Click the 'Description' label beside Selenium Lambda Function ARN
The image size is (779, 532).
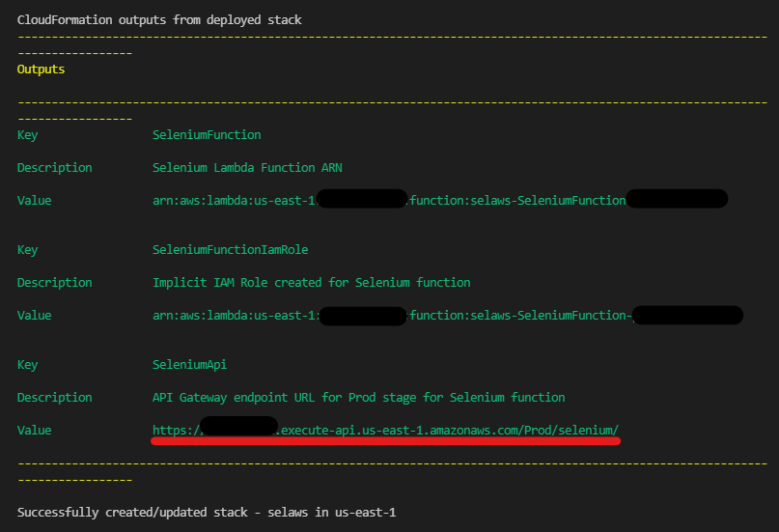click(x=54, y=167)
